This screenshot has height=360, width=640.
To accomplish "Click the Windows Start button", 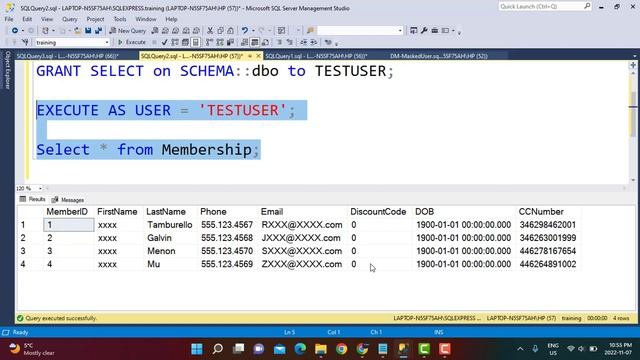I will click(197, 349).
